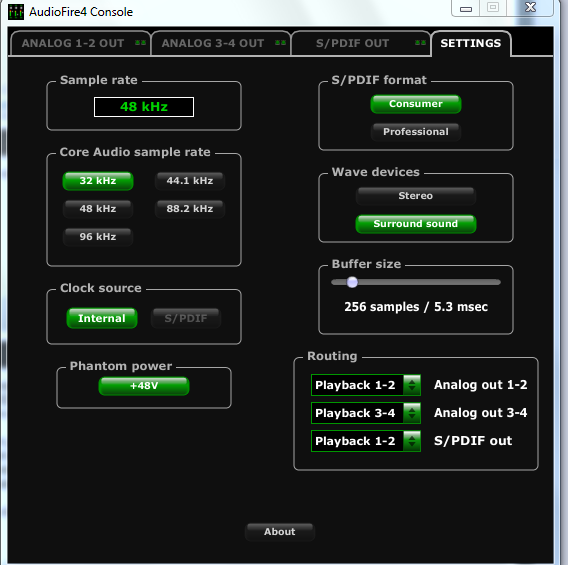The height and width of the screenshot is (565, 568).
Task: Switch to the ANALOG 3-4 OUT tab
Action: point(221,43)
